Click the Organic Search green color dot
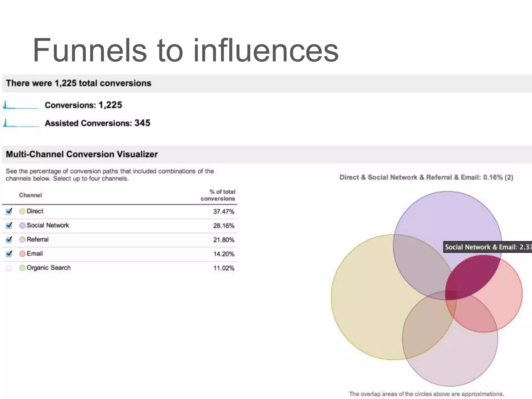 pyautogui.click(x=22, y=268)
